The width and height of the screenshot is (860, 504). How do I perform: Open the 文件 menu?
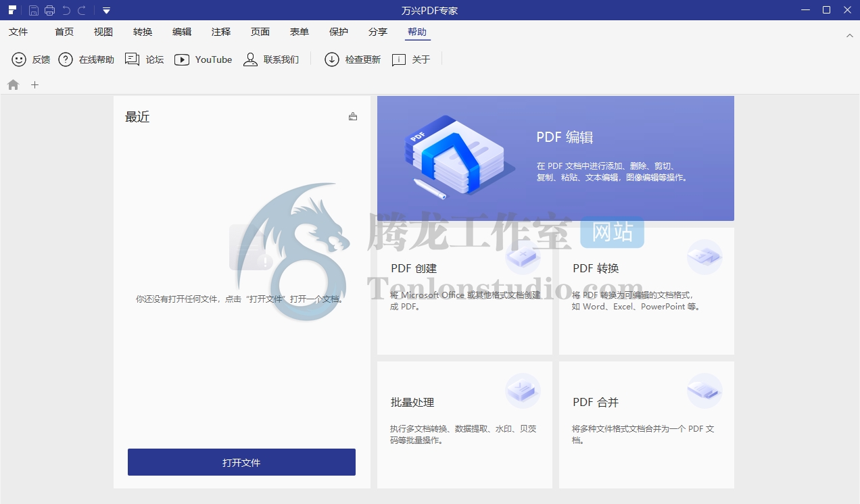tap(18, 32)
